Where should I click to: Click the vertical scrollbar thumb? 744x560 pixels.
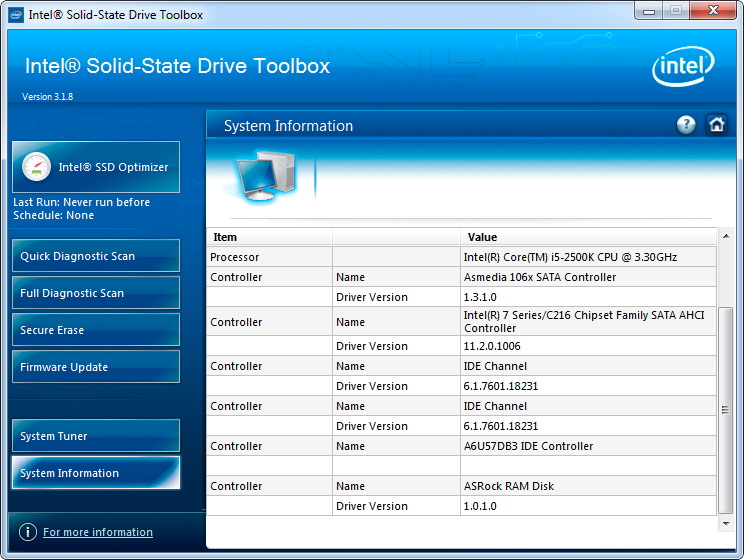pos(725,410)
